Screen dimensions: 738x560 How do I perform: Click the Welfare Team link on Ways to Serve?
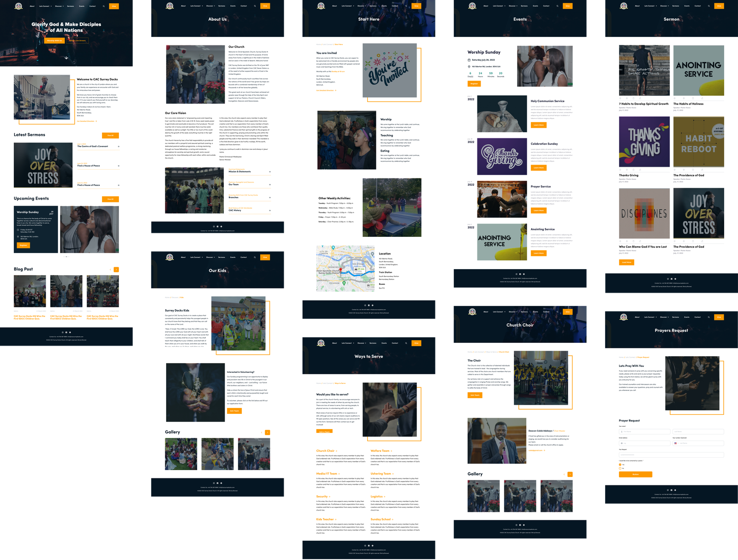pyautogui.click(x=381, y=451)
